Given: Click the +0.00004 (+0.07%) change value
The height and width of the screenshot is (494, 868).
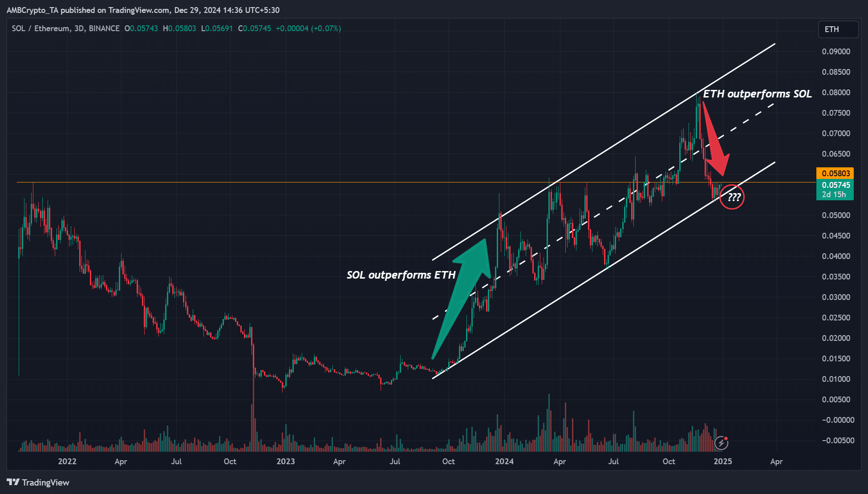Looking at the screenshot, I should pyautogui.click(x=308, y=28).
